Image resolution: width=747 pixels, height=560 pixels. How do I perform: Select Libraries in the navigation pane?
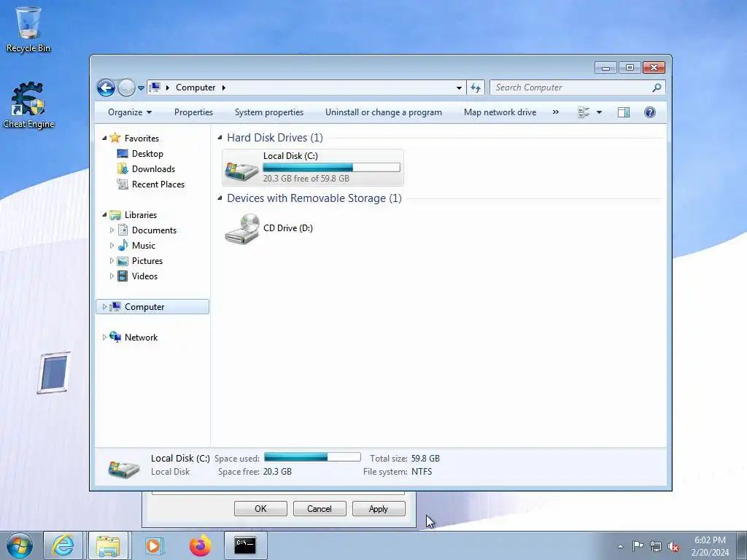[x=141, y=215]
